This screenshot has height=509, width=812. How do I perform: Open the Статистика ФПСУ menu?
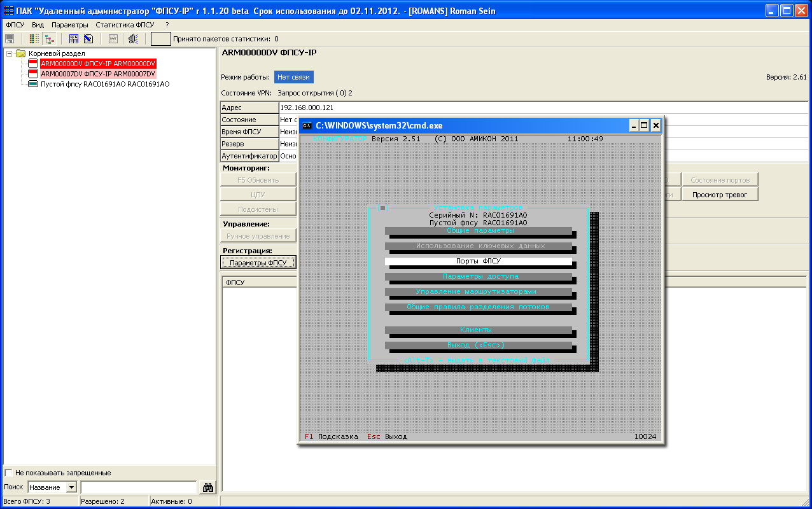[x=125, y=24]
